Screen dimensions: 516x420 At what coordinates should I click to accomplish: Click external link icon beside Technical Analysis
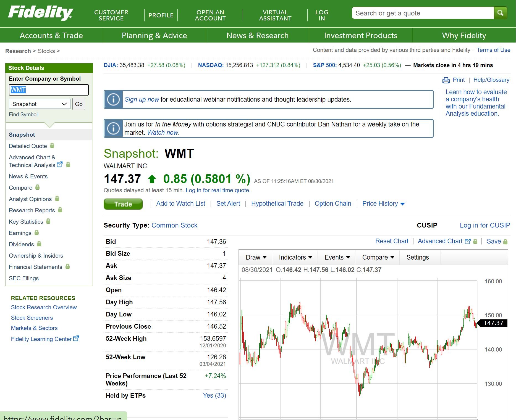[60, 165]
